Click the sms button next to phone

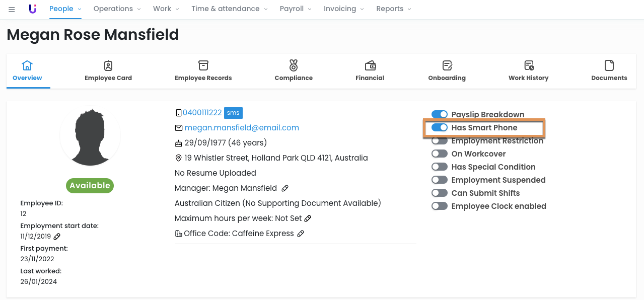pos(233,113)
